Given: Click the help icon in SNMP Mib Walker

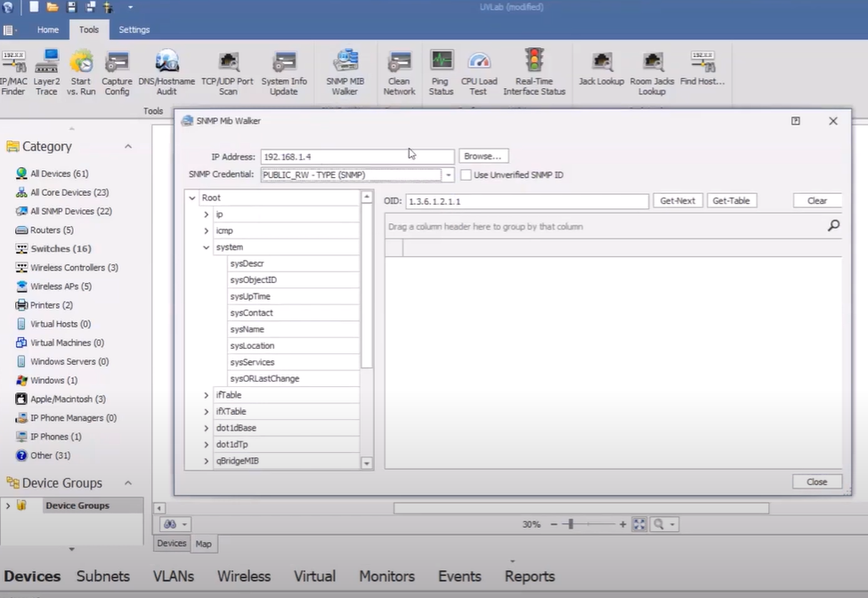Looking at the screenshot, I should (x=796, y=121).
